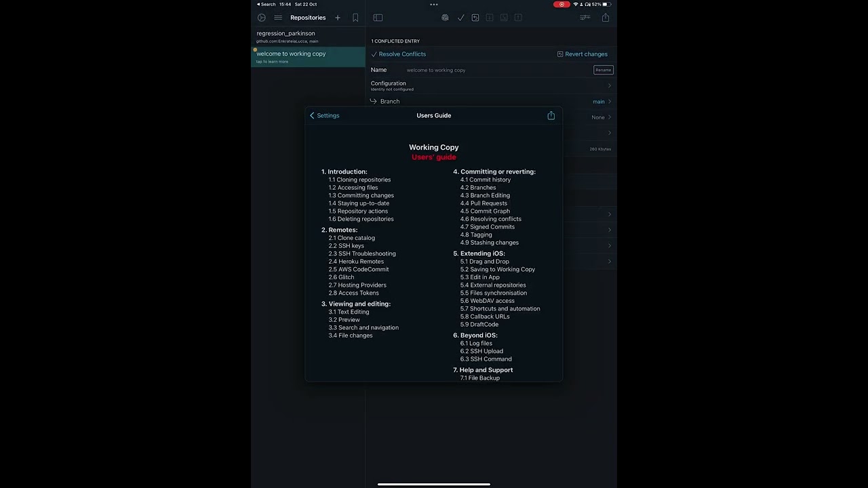Tap Revert changes
Image resolution: width=868 pixels, height=488 pixels.
[583, 54]
